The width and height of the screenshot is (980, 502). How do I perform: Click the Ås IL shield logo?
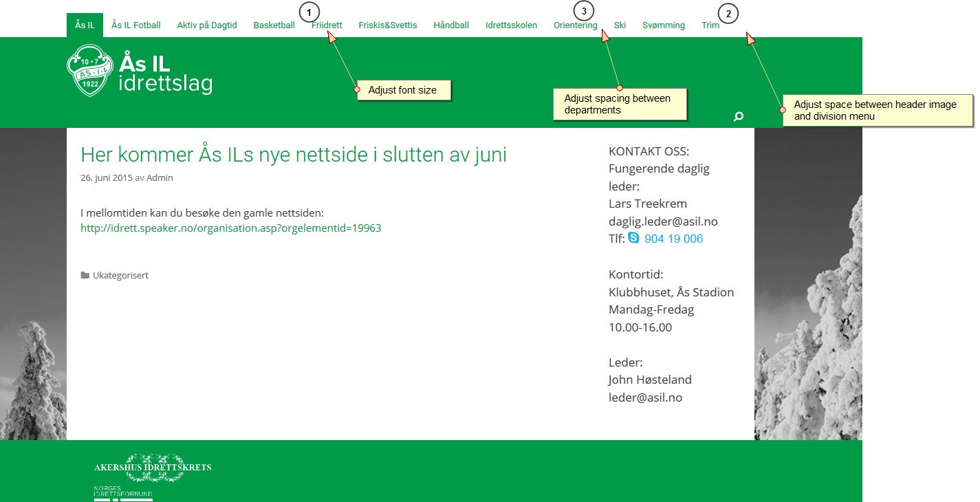coord(89,71)
